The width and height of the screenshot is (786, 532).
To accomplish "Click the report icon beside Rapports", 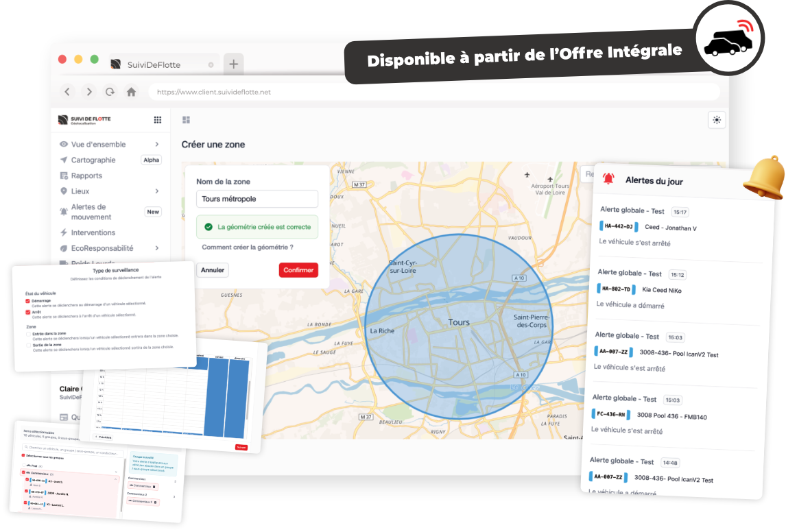I will (x=64, y=176).
